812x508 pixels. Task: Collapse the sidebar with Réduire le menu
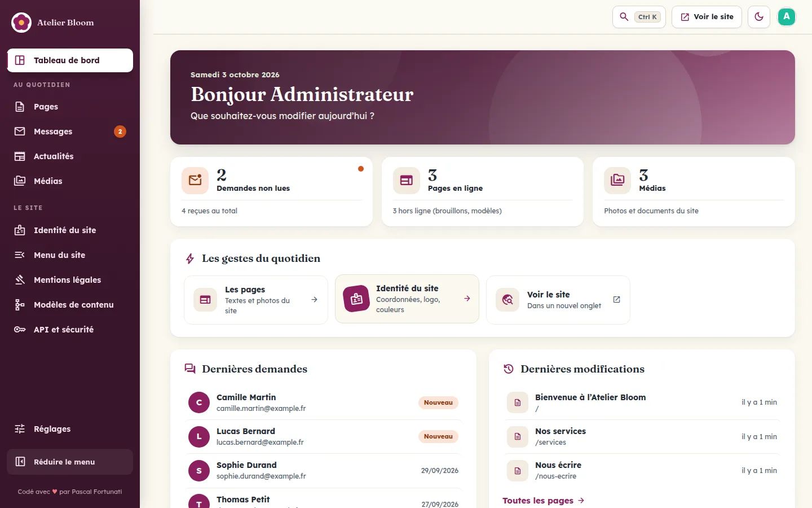pos(70,462)
